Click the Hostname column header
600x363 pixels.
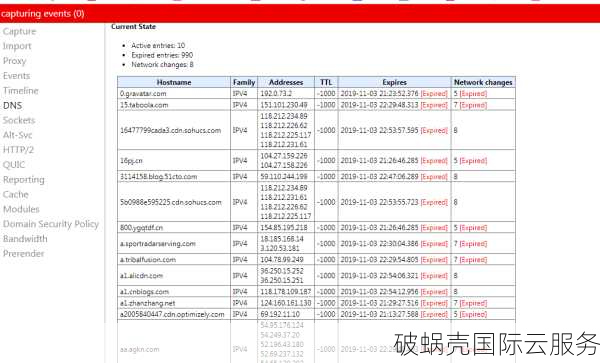[174, 82]
